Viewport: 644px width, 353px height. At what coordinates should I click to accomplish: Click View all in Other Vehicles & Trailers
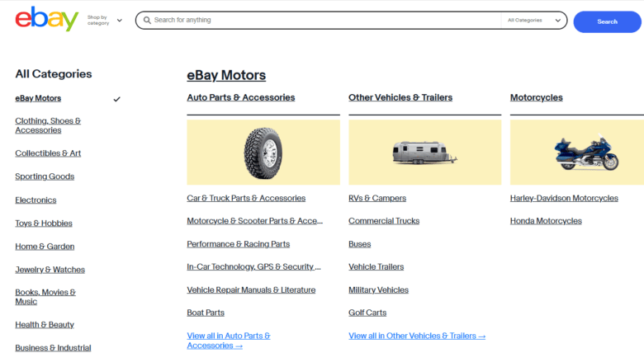pyautogui.click(x=417, y=336)
